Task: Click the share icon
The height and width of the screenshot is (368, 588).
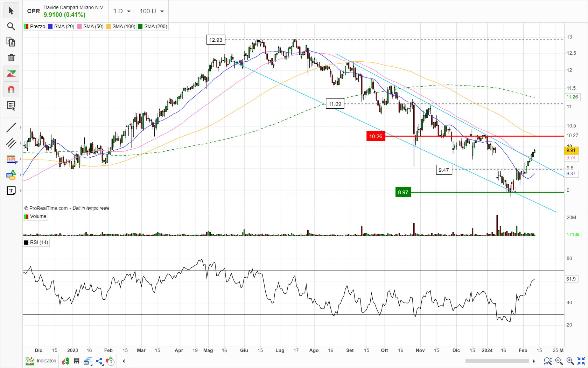Action: (x=99, y=361)
